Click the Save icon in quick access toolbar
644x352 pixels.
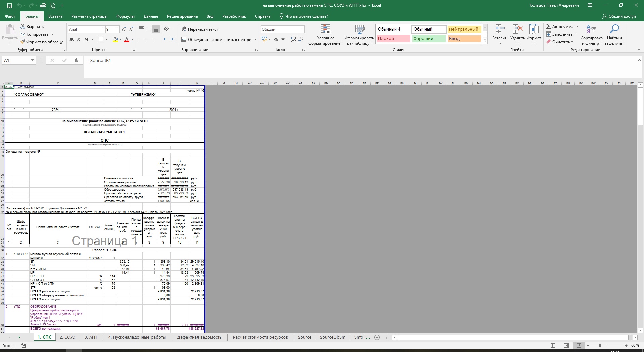coord(10,5)
